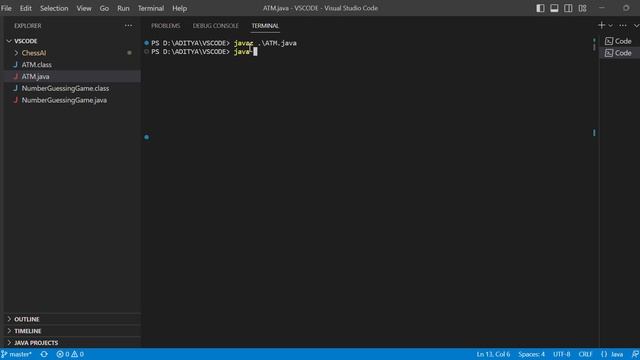Click javac .\ATM.java command line
This screenshot has width=640, height=360.
point(265,43)
